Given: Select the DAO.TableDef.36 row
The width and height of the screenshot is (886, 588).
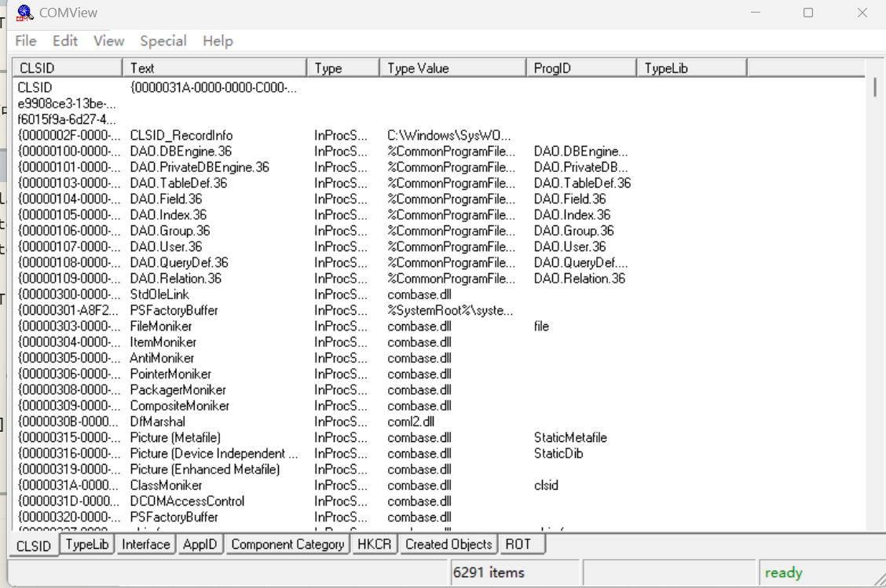Looking at the screenshot, I should coord(178,183).
